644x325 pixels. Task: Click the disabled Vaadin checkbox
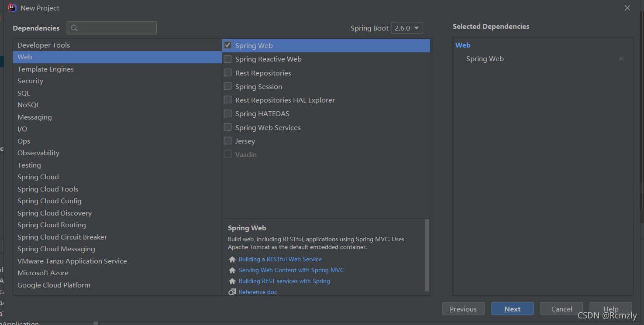(x=228, y=154)
